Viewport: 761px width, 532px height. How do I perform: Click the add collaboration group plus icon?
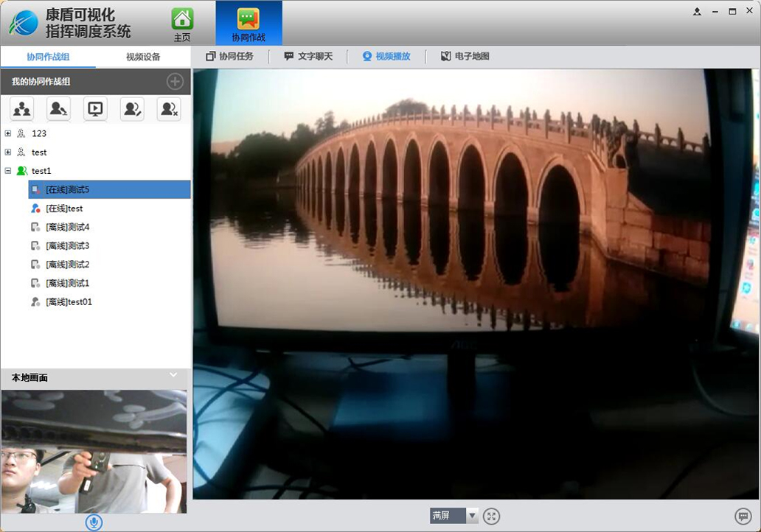coord(175,82)
